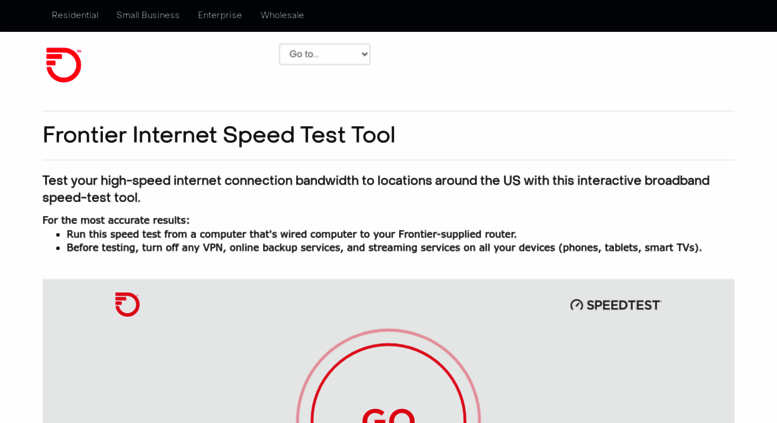
Task: Open the Enterprise menu item
Action: pos(220,15)
